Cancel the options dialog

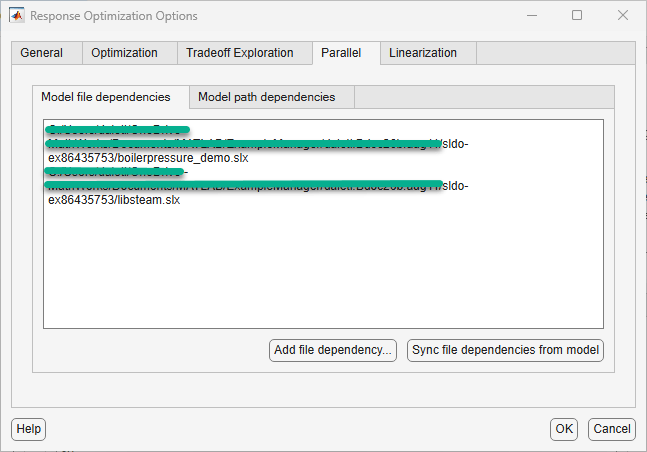612,429
